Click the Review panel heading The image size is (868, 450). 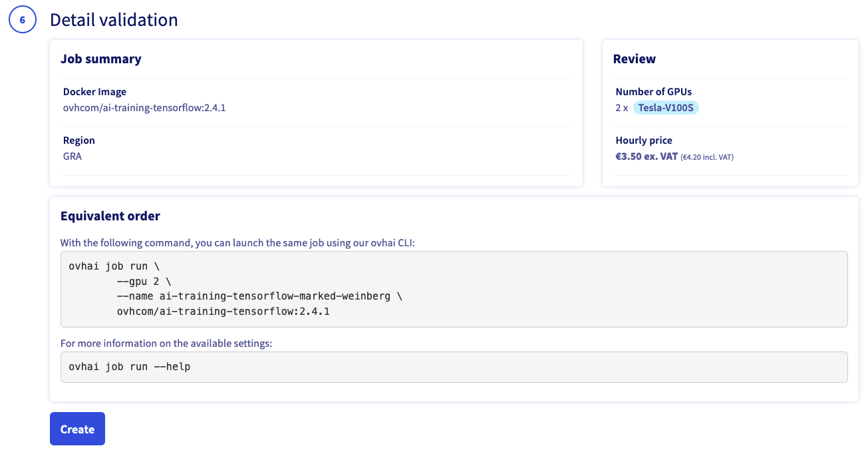coord(635,59)
